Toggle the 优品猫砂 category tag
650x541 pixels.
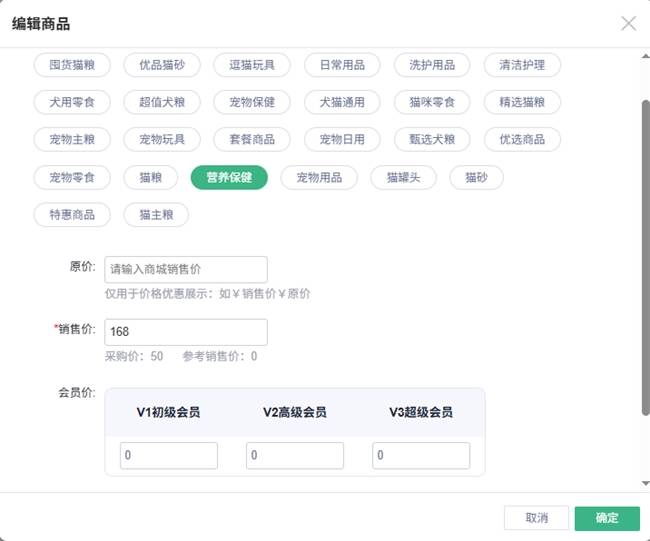pos(162,65)
